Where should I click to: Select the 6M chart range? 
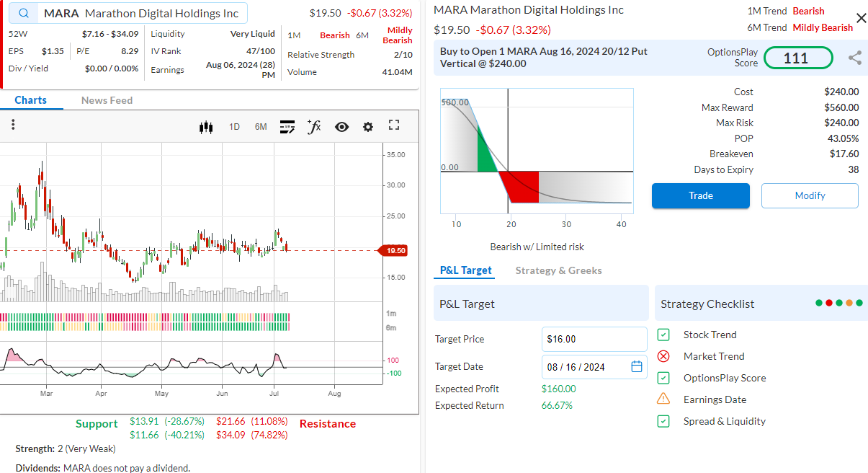point(261,127)
